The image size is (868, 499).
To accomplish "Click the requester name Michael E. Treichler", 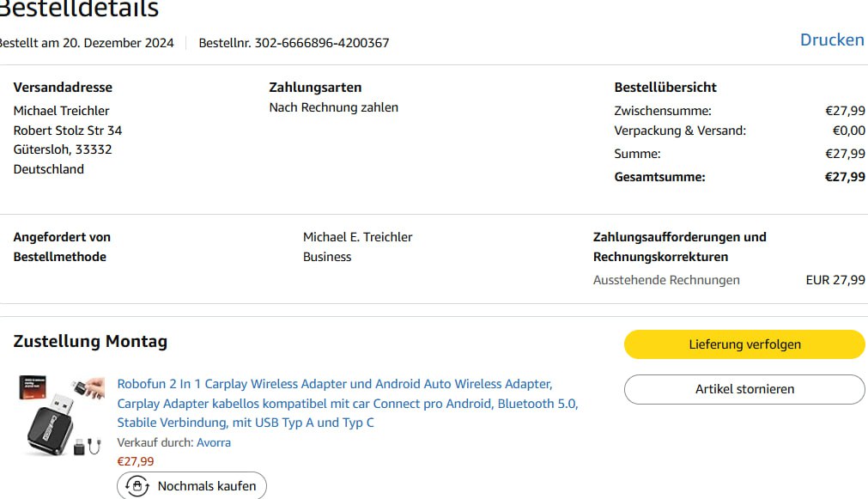I will click(357, 237).
